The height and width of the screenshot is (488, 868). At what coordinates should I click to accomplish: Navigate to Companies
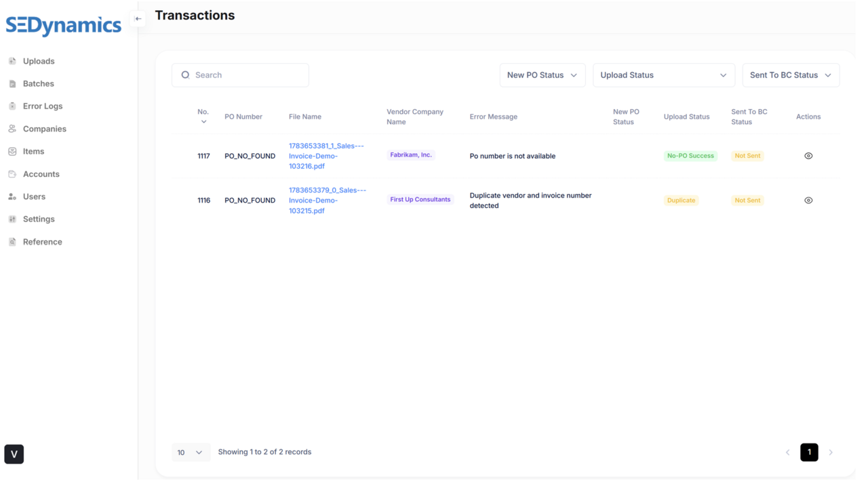pos(45,129)
